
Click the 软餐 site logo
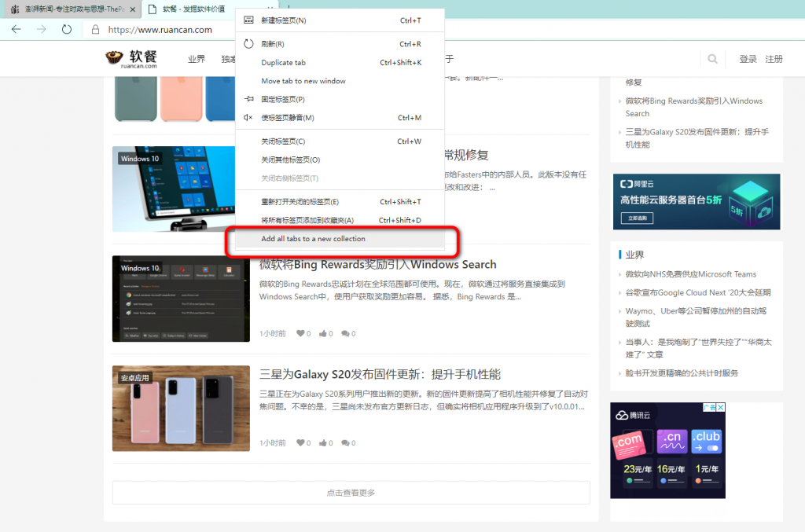coord(132,59)
